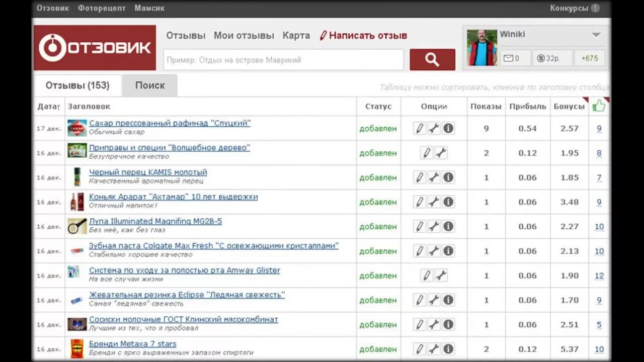Click добавлен status in Сахар прессованный row

point(378,129)
